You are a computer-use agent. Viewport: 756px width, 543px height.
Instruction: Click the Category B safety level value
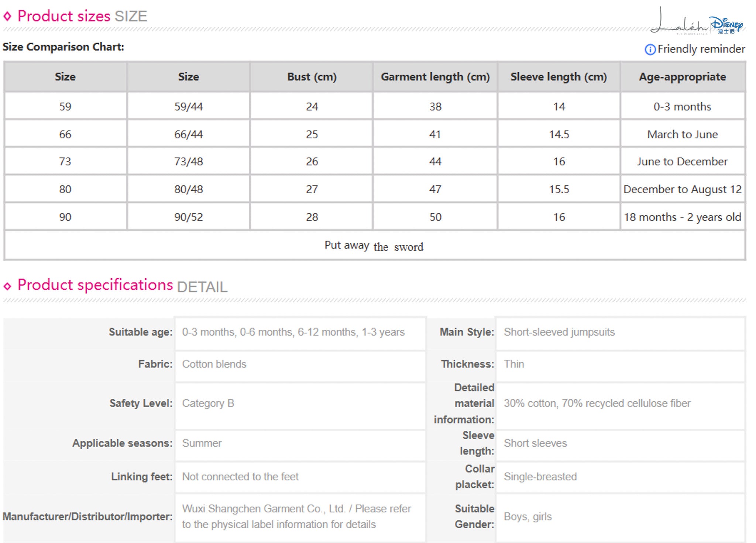point(208,403)
